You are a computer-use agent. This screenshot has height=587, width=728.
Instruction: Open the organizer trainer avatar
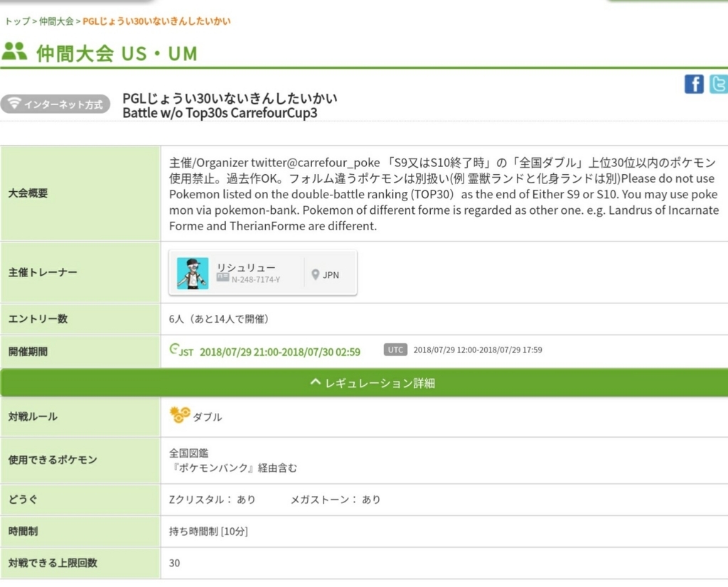[x=193, y=274]
